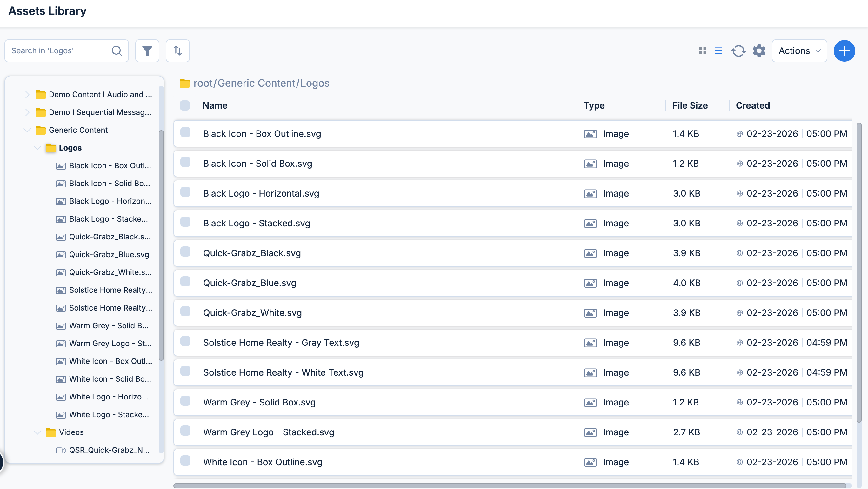Click the root/Generic Content/Logos breadcrumb path
The width and height of the screenshot is (868, 489).
coord(262,83)
